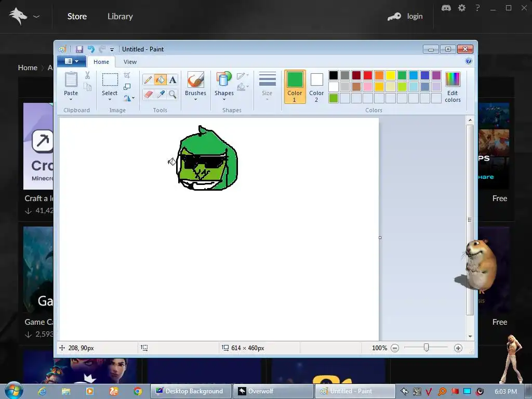
Task: Open Windows Explorer folder on taskbar
Action: point(66,391)
